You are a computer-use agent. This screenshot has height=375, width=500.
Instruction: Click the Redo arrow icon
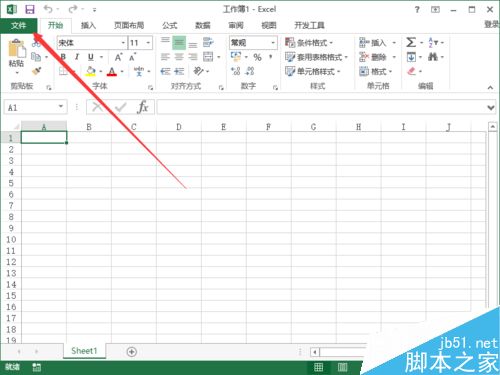pos(73,9)
